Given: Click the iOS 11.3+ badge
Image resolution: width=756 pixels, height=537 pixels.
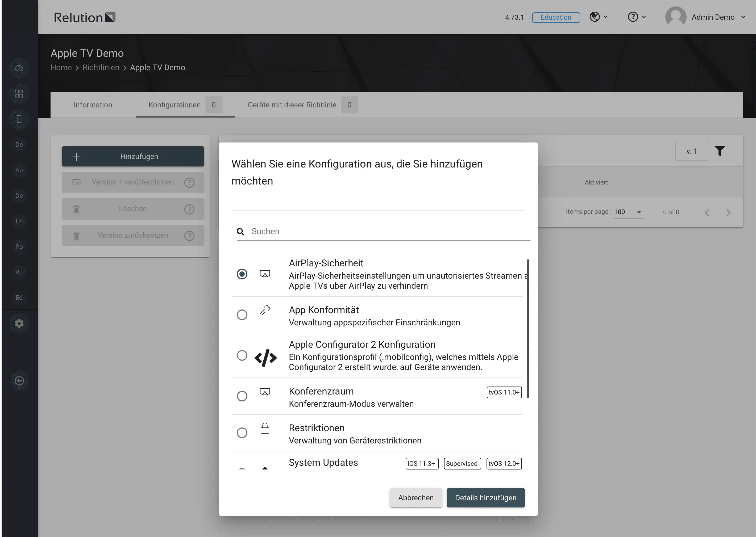Looking at the screenshot, I should tap(422, 464).
